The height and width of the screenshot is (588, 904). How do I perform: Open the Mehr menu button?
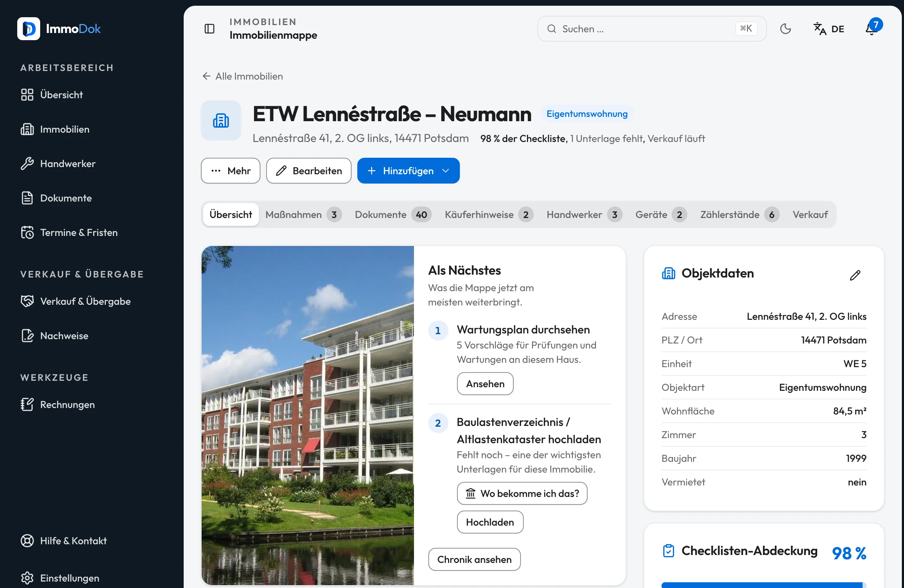coord(231,171)
